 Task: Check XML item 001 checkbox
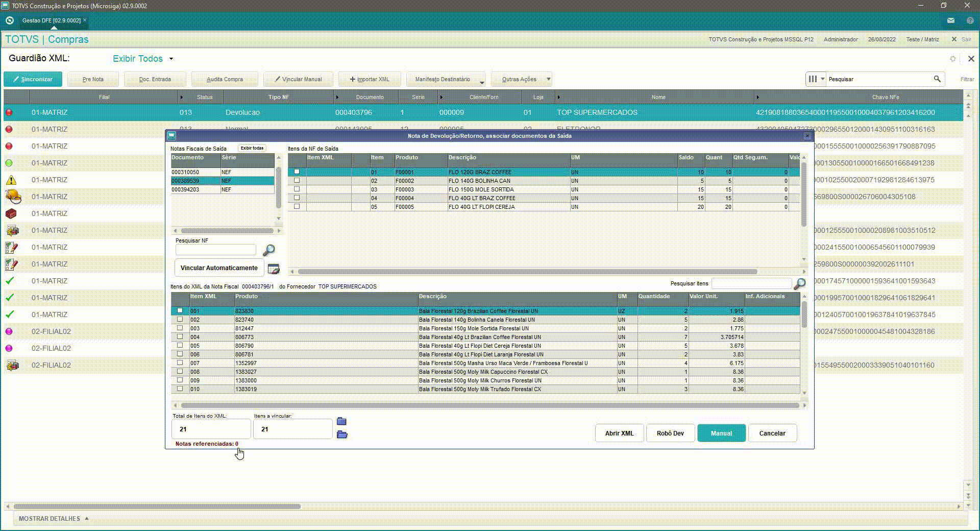tap(180, 310)
